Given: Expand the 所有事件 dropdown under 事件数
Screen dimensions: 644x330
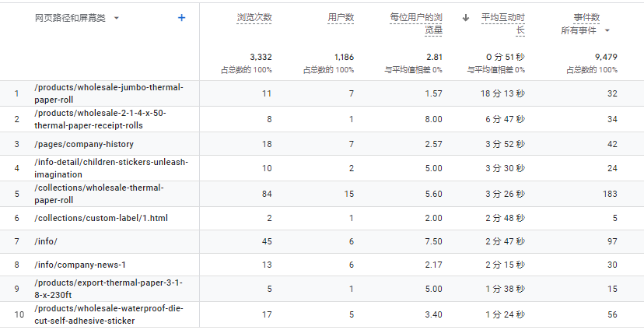Looking at the screenshot, I should click(x=586, y=30).
